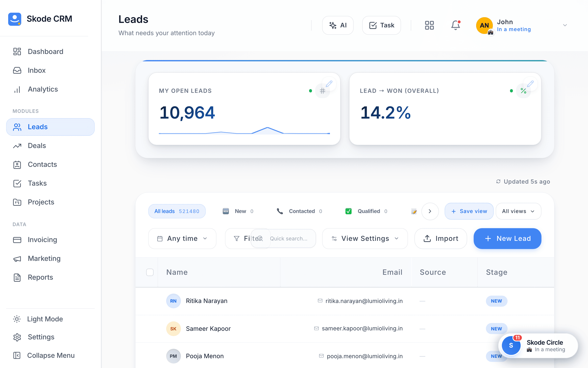
Task: Open lead Sameer Kapoor
Action: 208,329
